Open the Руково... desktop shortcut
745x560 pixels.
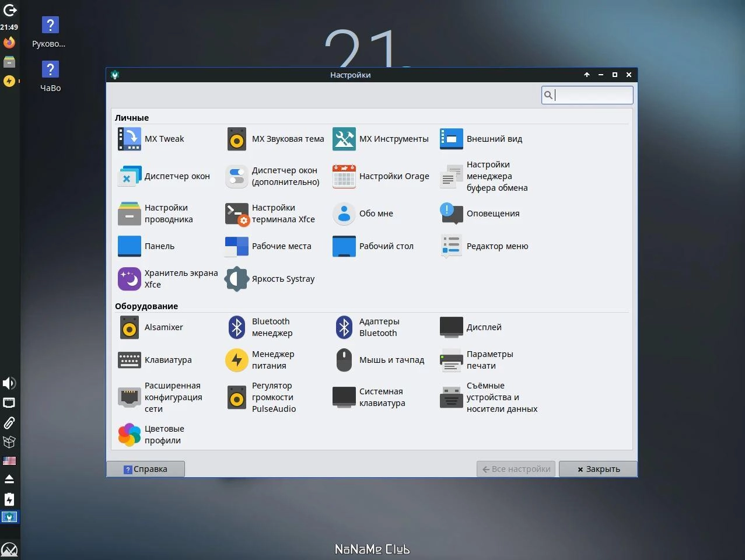pyautogui.click(x=50, y=32)
